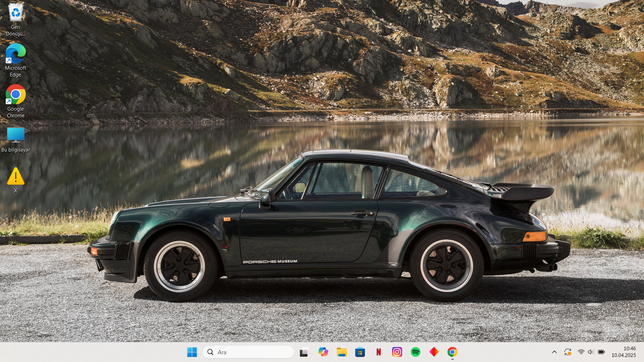Image resolution: width=644 pixels, height=362 pixels.
Task: Open the red diamond app in taskbar
Action: click(x=434, y=352)
